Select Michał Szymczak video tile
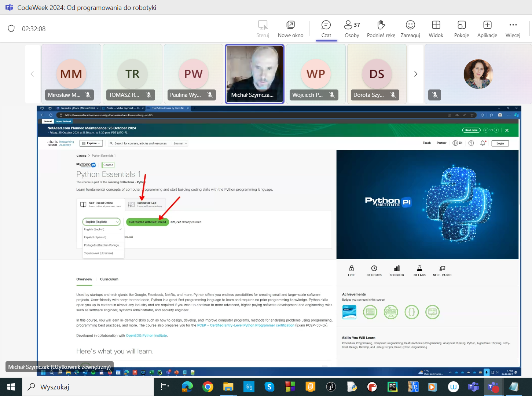Viewport: 532px width, 396px height. (254, 74)
